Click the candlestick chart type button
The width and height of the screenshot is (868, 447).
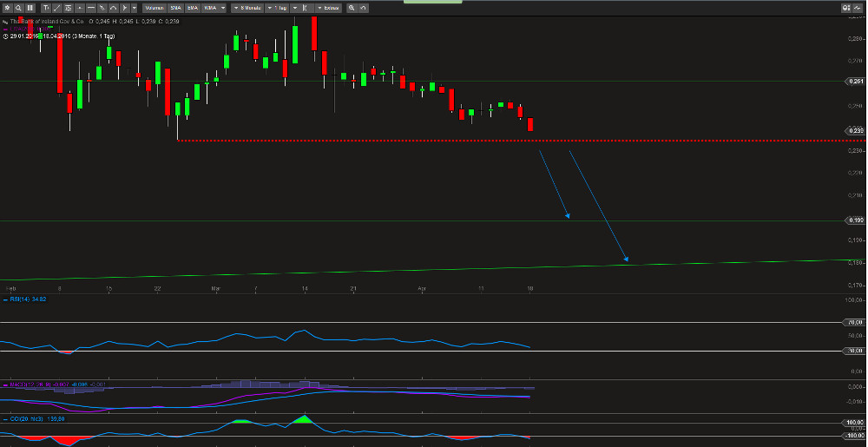click(306, 8)
